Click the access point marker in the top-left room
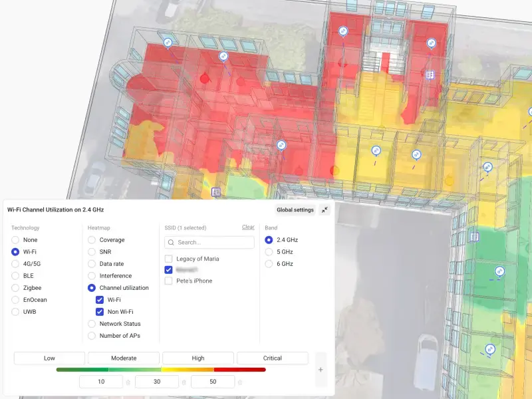Image resolution: width=532 pixels, height=399 pixels. [168, 42]
